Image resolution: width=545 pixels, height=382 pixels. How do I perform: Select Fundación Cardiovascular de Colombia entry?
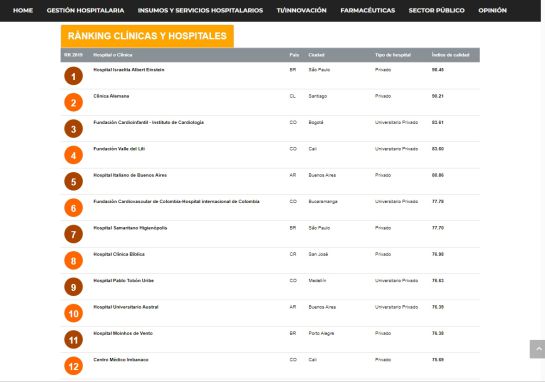pos(176,202)
